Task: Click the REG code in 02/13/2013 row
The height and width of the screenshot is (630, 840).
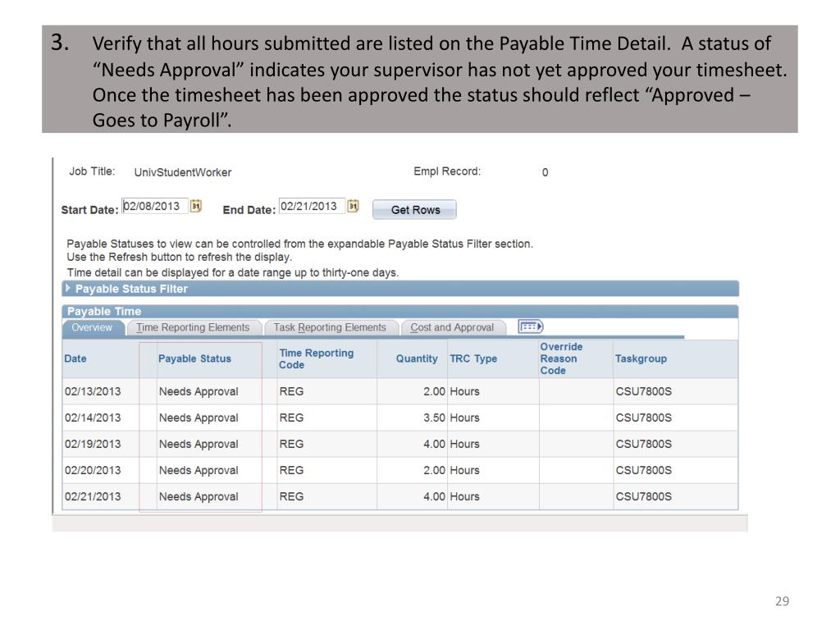Action: point(291,391)
